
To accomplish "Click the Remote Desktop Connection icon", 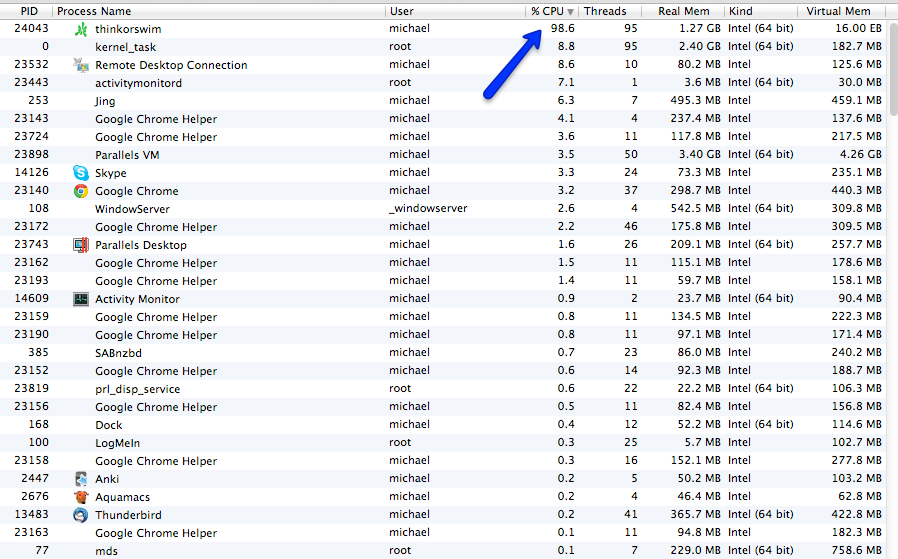I will click(x=81, y=65).
